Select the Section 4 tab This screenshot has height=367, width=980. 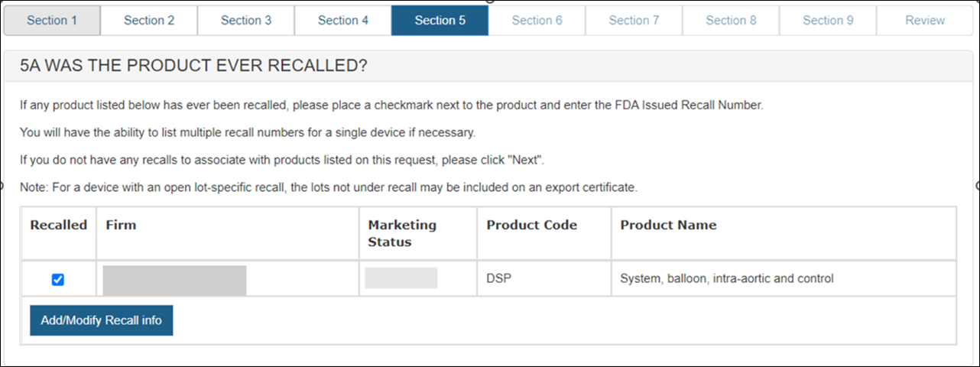click(343, 21)
